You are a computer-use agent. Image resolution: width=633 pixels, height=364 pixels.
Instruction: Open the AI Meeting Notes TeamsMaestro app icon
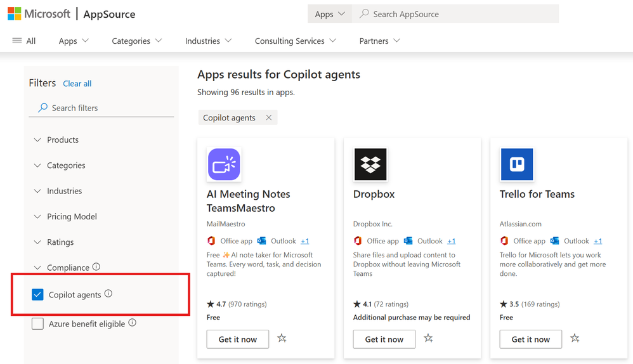point(224,164)
